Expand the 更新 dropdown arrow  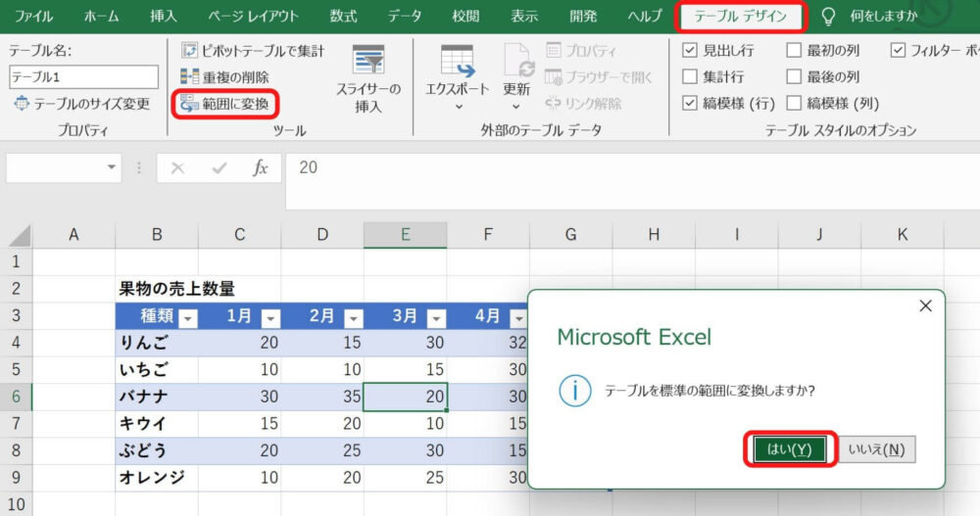coord(515,107)
